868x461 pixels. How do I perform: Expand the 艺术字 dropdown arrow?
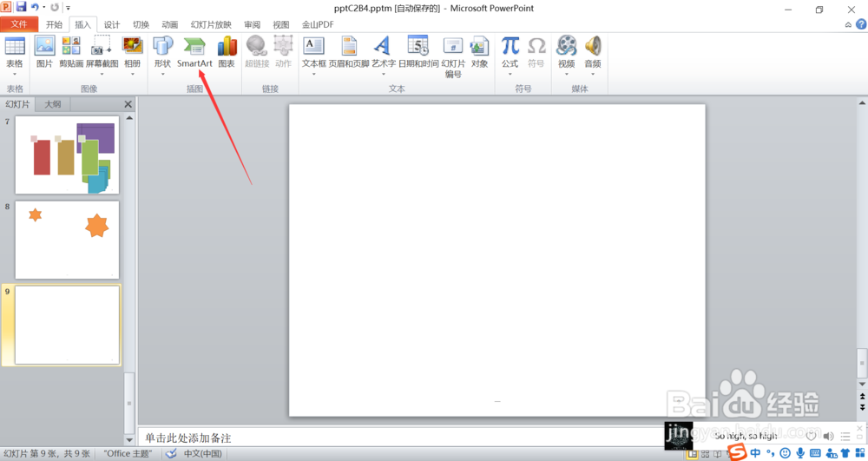[x=383, y=74]
